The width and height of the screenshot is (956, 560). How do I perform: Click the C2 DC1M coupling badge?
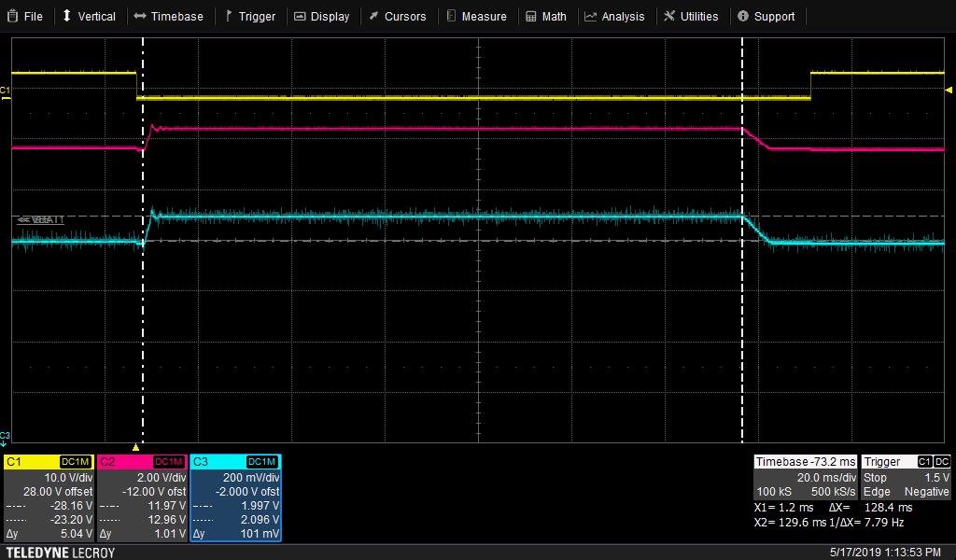[x=169, y=462]
